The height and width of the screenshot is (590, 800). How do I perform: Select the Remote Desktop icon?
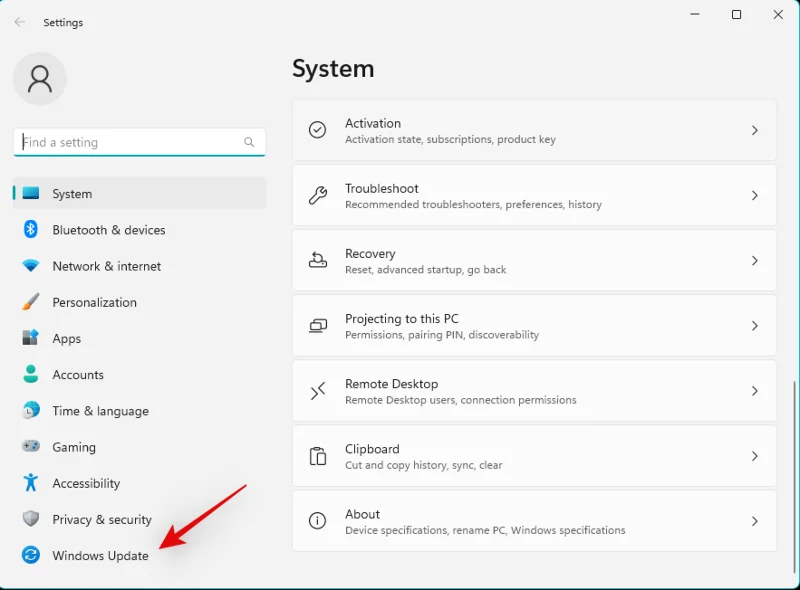pos(318,390)
